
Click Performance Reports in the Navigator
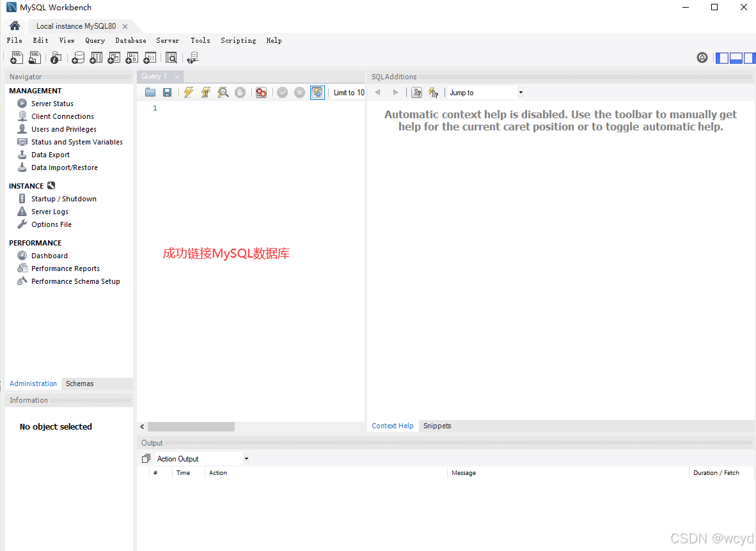[x=65, y=268]
